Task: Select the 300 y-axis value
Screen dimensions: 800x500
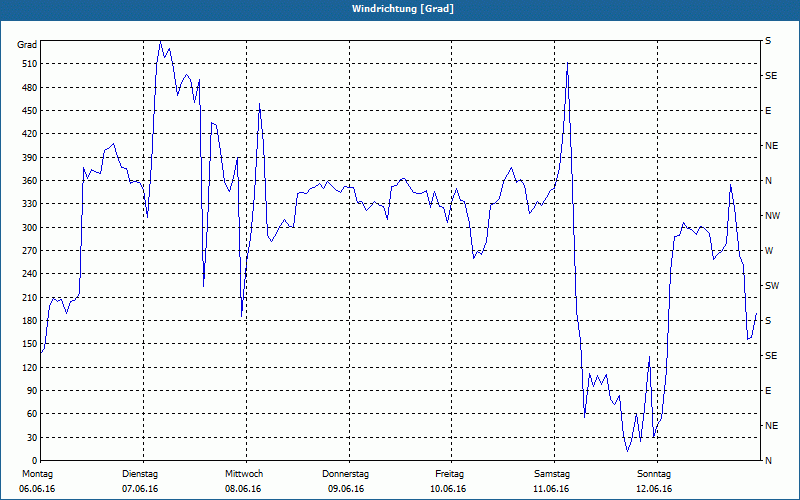Action: [x=30, y=228]
